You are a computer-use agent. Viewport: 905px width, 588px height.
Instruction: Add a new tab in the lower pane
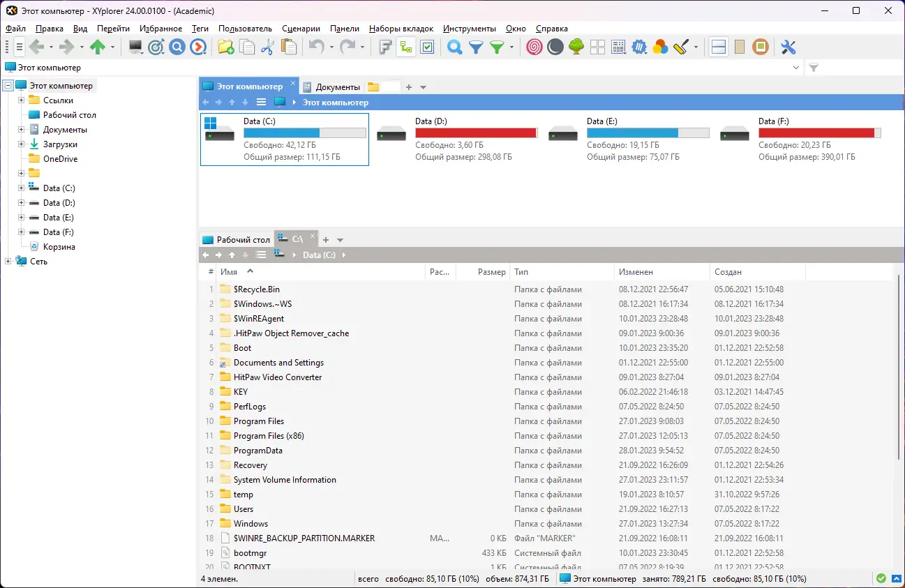(x=325, y=240)
